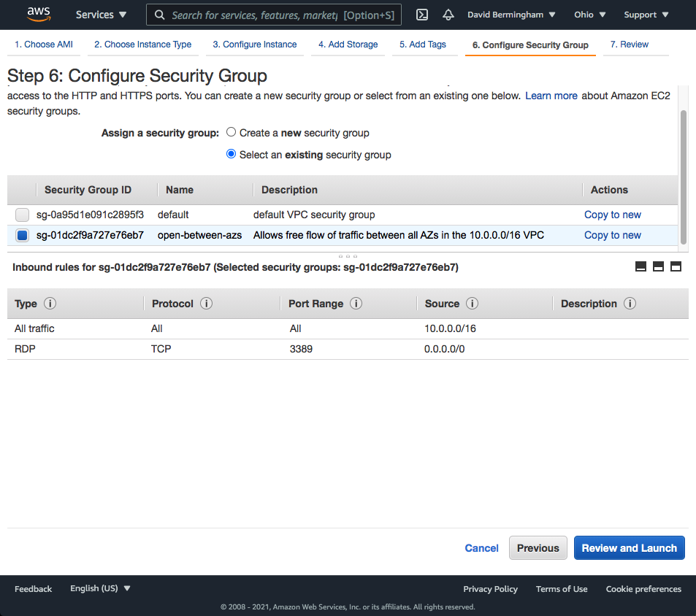Cancel the launch wizard
This screenshot has height=616, width=696.
click(x=481, y=548)
